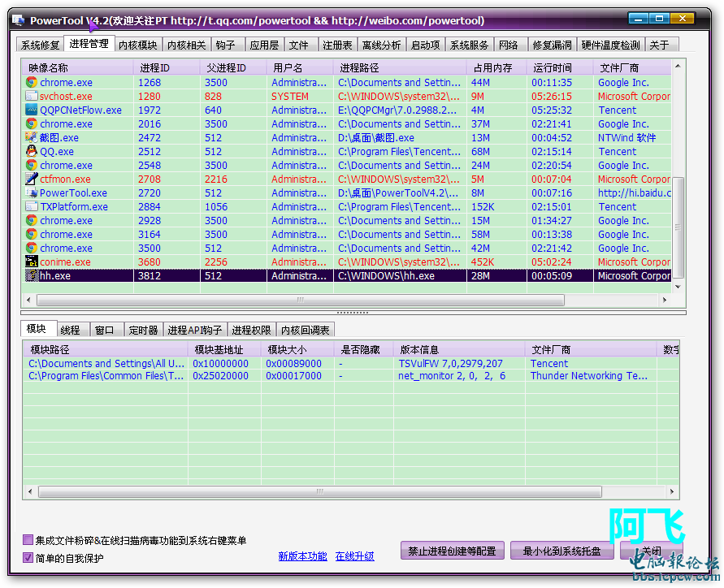This screenshot has height=588, width=724.
Task: Open the 应用层 tab
Action: point(264,45)
